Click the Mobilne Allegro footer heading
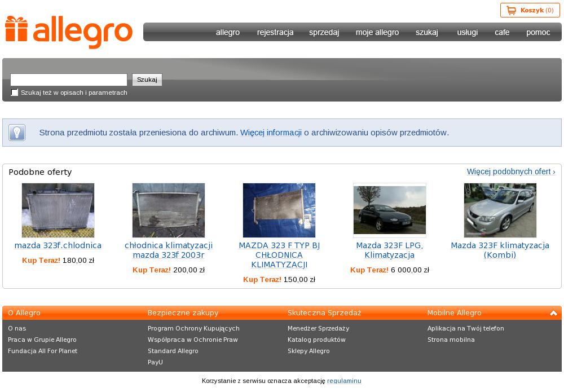This screenshot has height=392, width=564. point(454,313)
